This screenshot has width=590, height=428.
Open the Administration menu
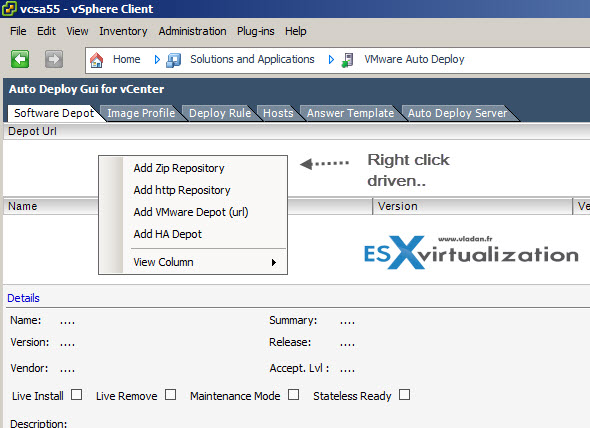pyautogui.click(x=192, y=31)
